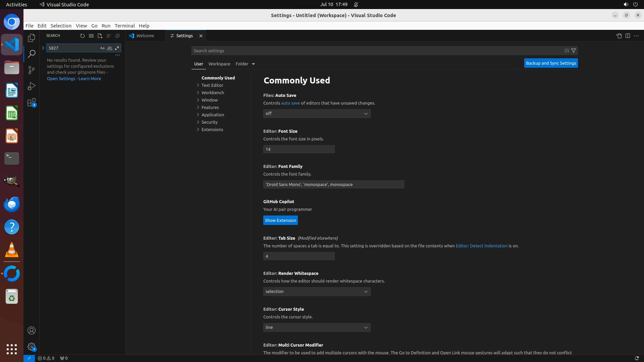Expand the Text Editor settings category
Viewport: 644px width, 362px height.
click(x=212, y=85)
